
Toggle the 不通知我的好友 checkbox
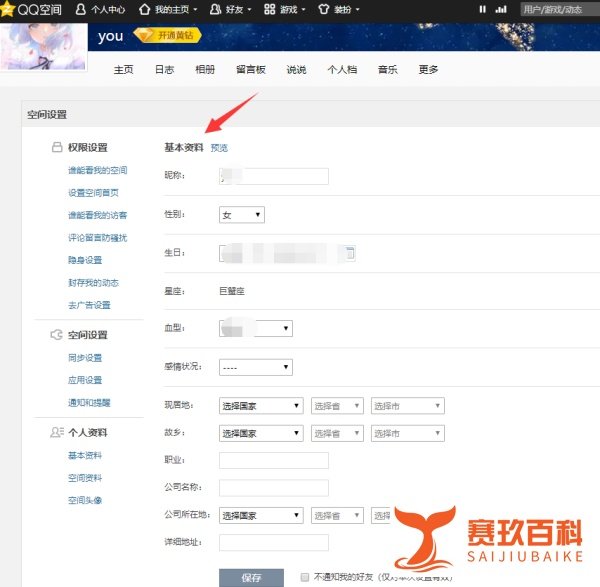coord(305,577)
